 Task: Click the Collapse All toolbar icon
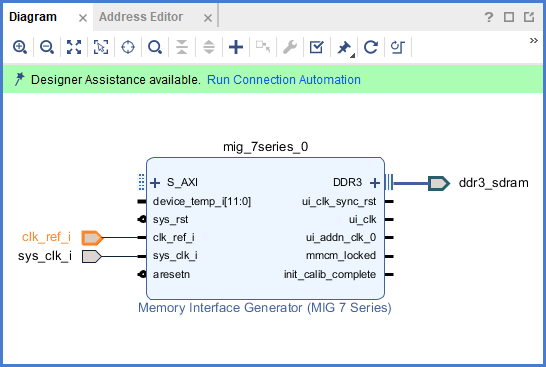click(x=182, y=47)
